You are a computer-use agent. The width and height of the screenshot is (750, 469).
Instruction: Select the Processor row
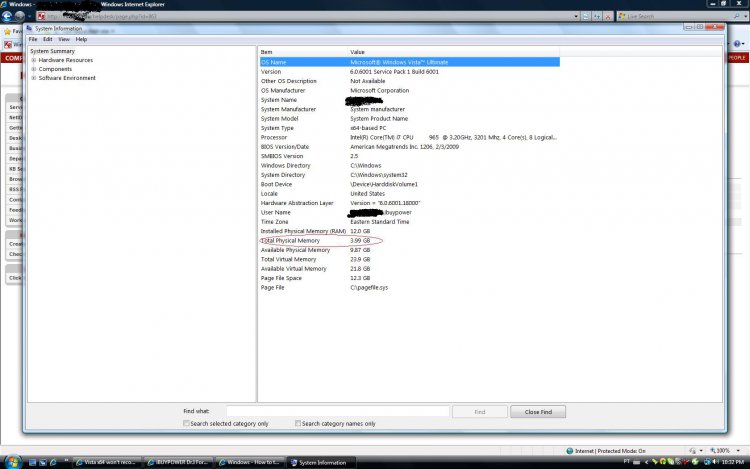tap(409, 137)
